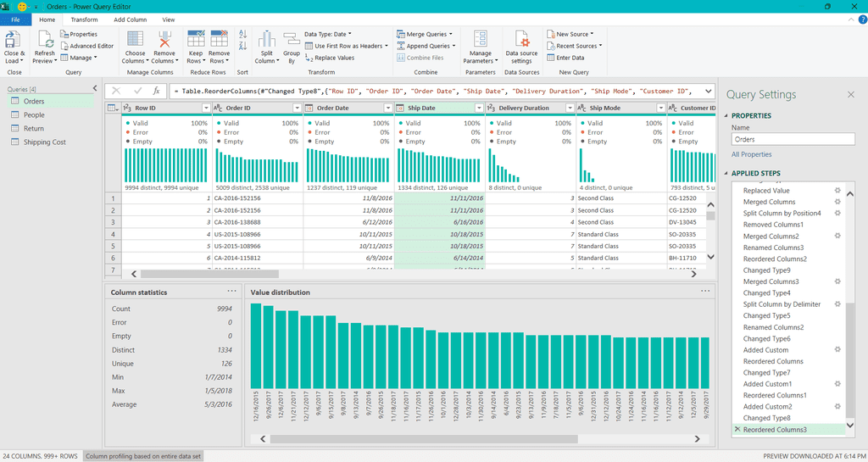
Task: Click the Close & Load icon
Action: [14, 41]
